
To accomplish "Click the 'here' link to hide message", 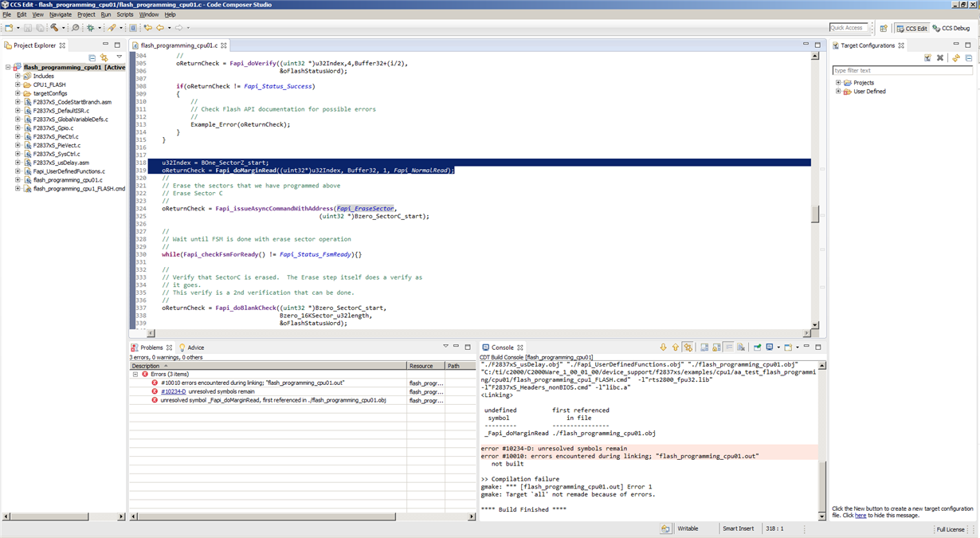I will (860, 516).
